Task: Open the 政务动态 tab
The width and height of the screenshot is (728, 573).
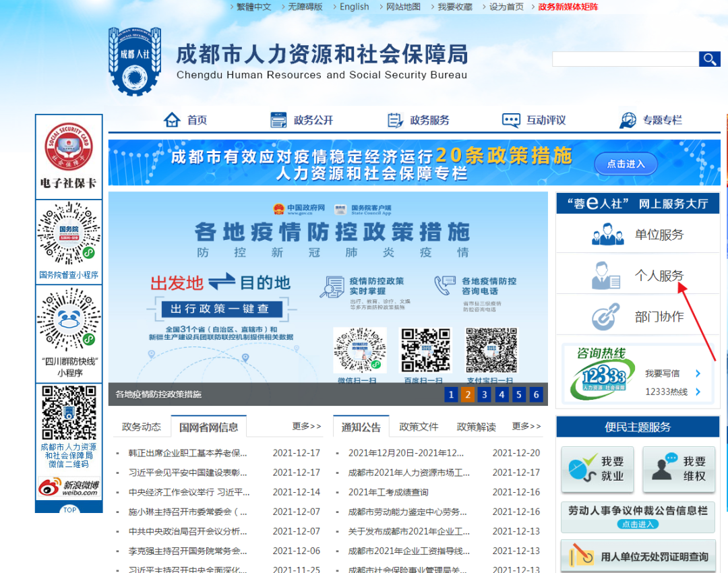Action: click(141, 427)
